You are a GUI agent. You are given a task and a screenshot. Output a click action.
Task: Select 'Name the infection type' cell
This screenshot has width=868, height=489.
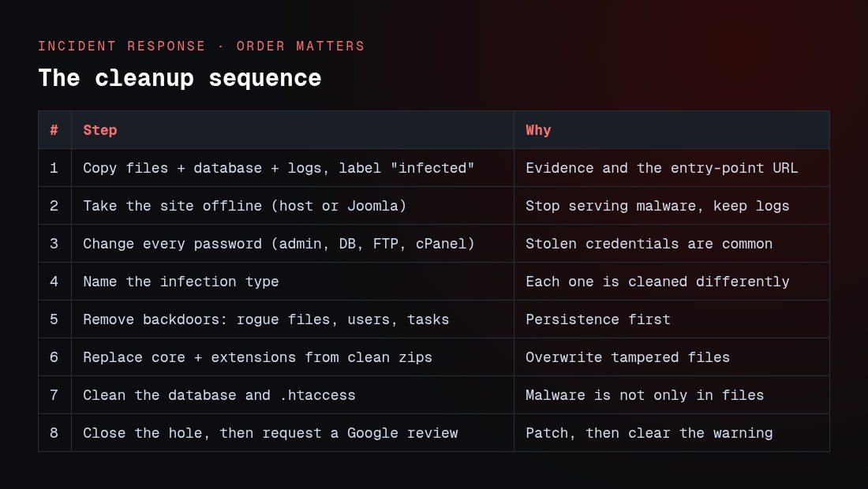(x=293, y=281)
